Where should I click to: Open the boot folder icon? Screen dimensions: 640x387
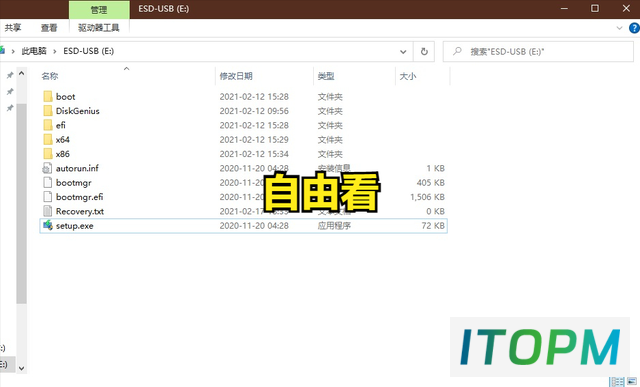coord(48,97)
